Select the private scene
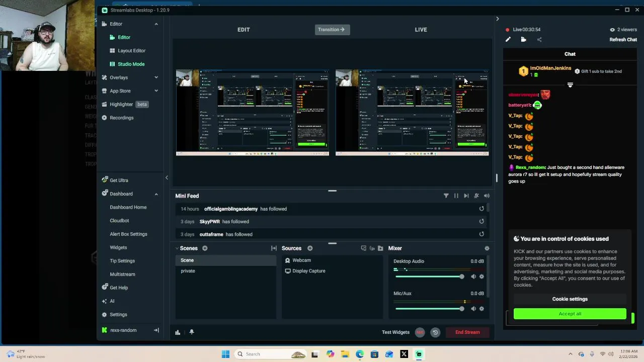This screenshot has height=362, width=644. (x=226, y=271)
